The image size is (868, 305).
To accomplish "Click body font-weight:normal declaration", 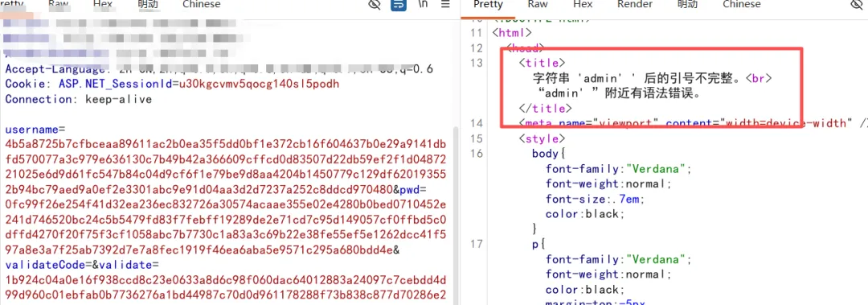I will pyautogui.click(x=609, y=183).
